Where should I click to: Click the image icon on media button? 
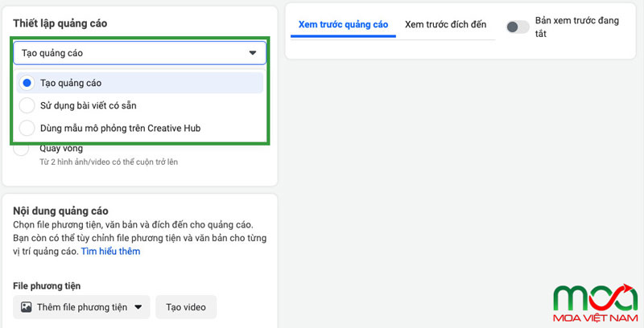coord(27,307)
